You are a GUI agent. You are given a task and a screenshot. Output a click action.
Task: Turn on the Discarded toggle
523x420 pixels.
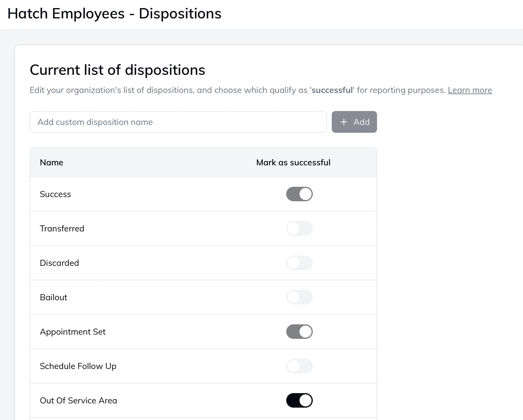299,263
